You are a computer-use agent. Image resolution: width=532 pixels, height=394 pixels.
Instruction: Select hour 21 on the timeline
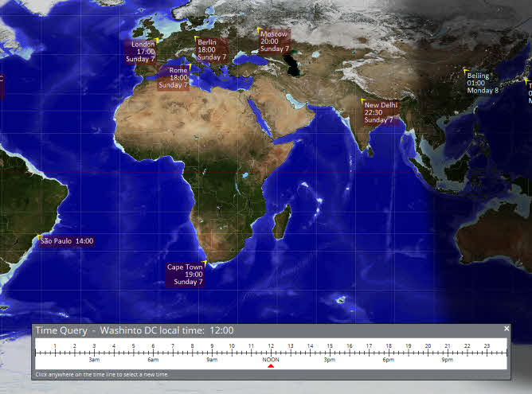pyautogui.click(x=448, y=346)
